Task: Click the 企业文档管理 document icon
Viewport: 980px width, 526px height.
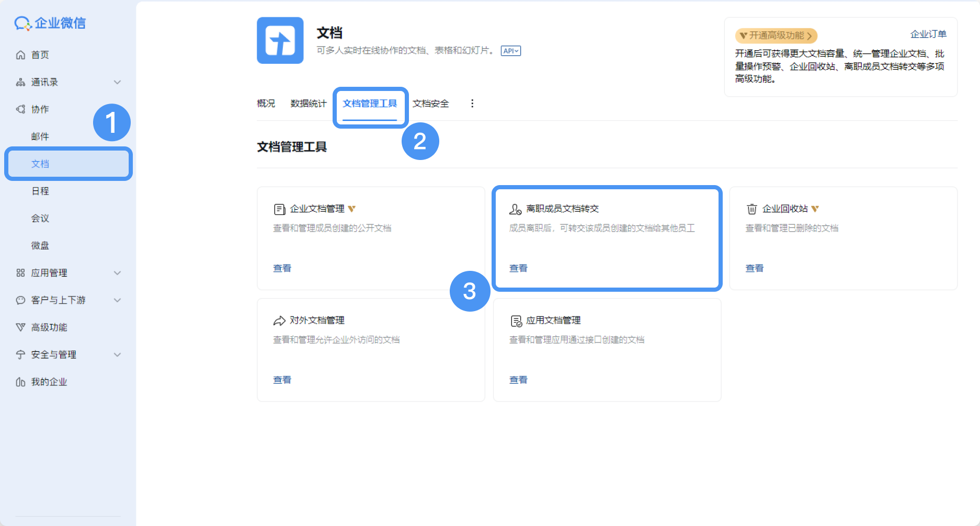Action: point(279,209)
